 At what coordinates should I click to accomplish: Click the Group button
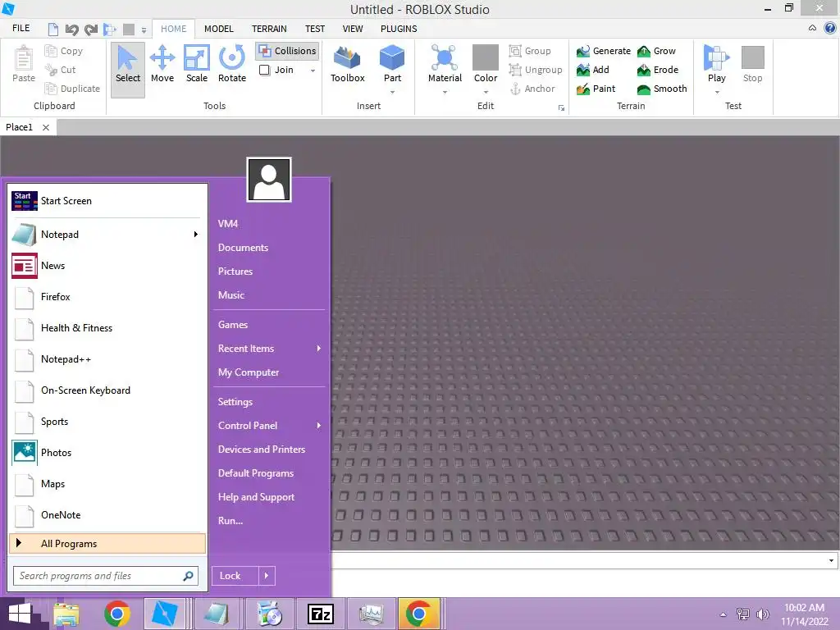point(530,51)
